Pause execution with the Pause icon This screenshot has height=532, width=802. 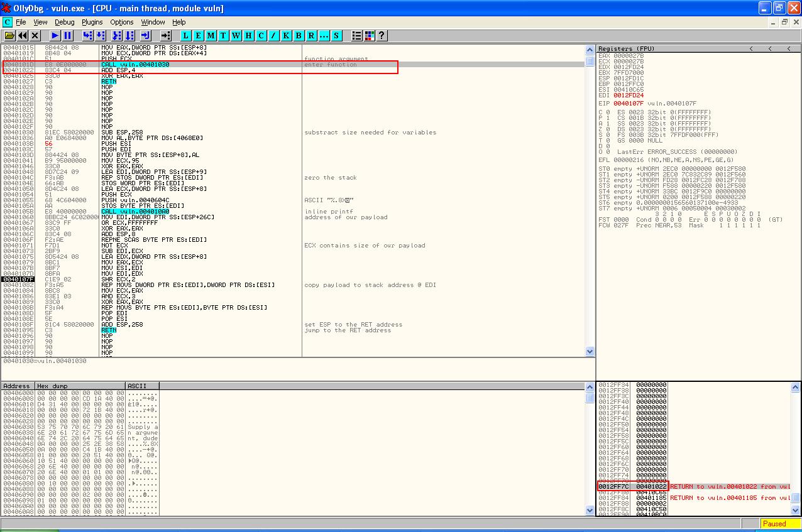tap(67, 36)
